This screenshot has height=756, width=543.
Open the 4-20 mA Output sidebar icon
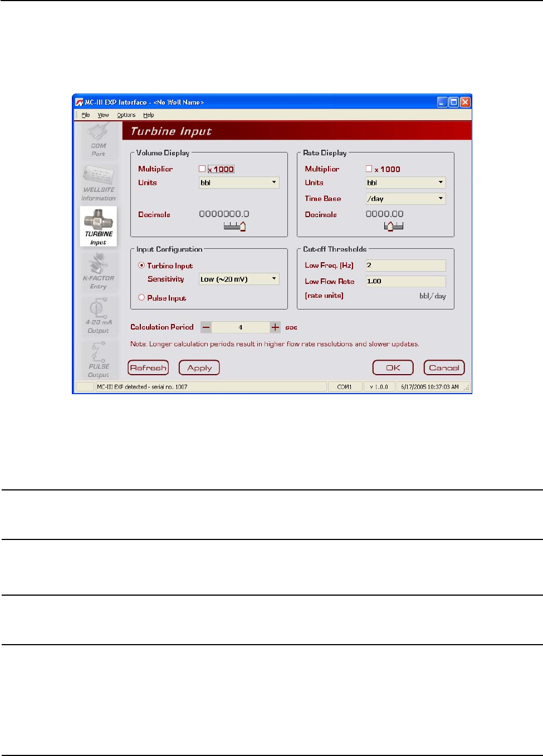[98, 315]
